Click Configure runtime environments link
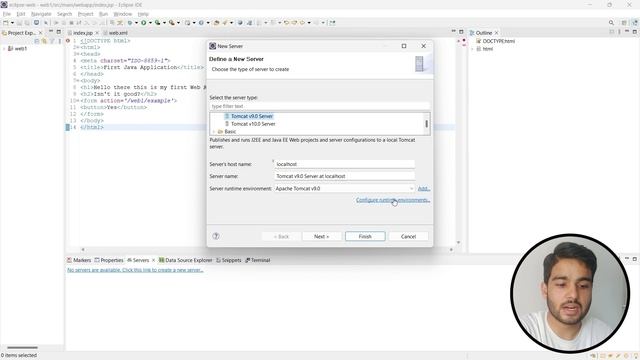640x360 pixels. point(393,200)
